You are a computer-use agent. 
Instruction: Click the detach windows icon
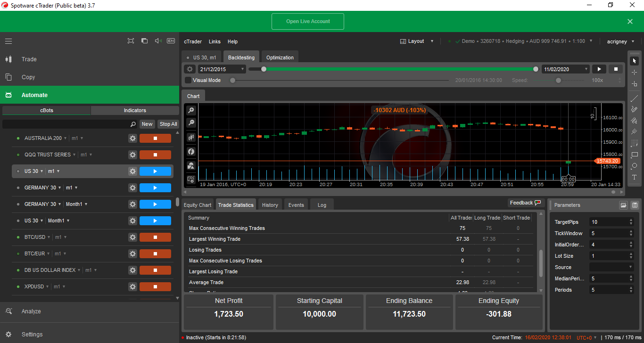click(144, 41)
